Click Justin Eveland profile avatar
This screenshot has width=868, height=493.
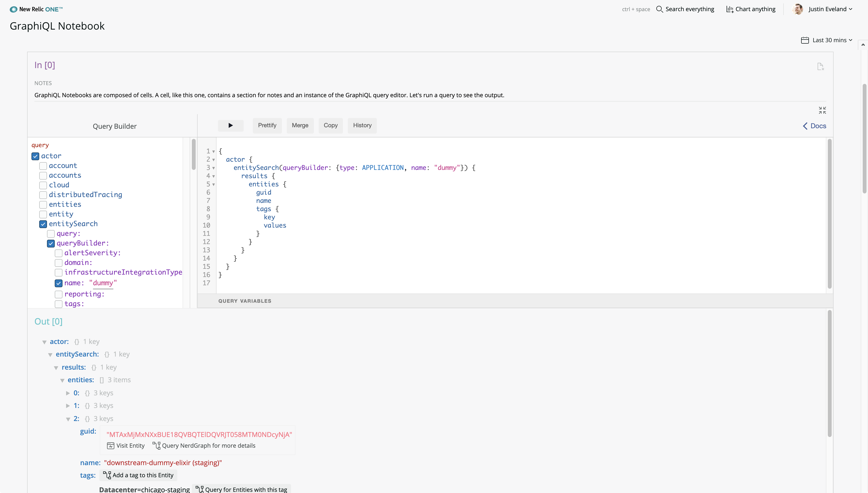(x=798, y=9)
